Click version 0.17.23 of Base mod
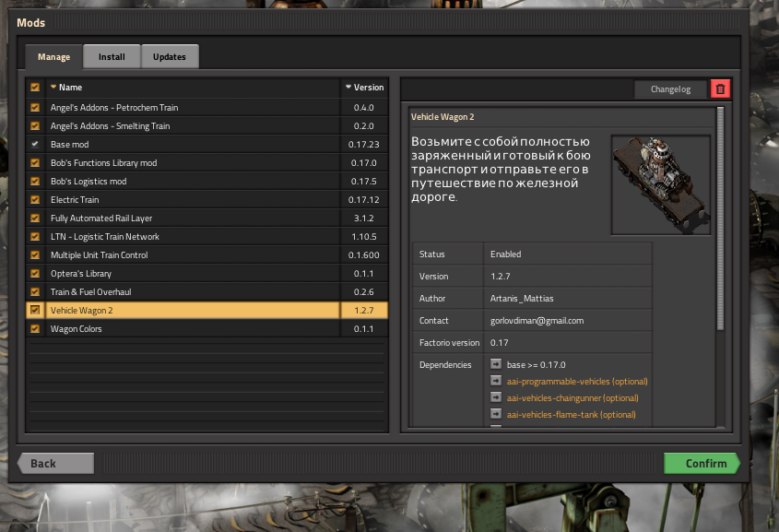 [x=363, y=145]
